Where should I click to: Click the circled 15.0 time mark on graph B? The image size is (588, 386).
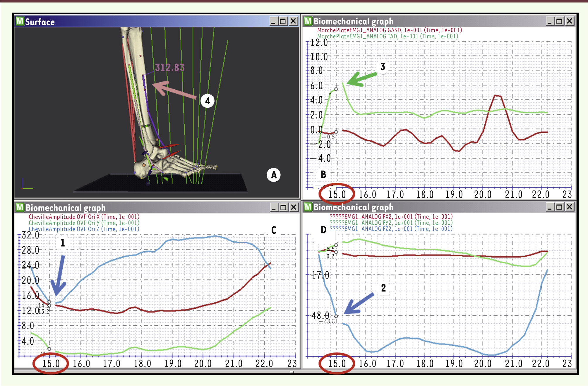tap(337, 194)
